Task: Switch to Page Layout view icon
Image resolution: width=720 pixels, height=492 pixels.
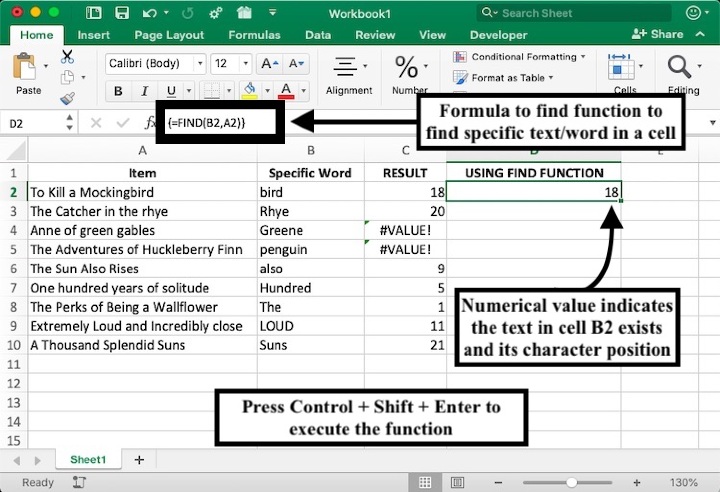Action: tap(457, 482)
